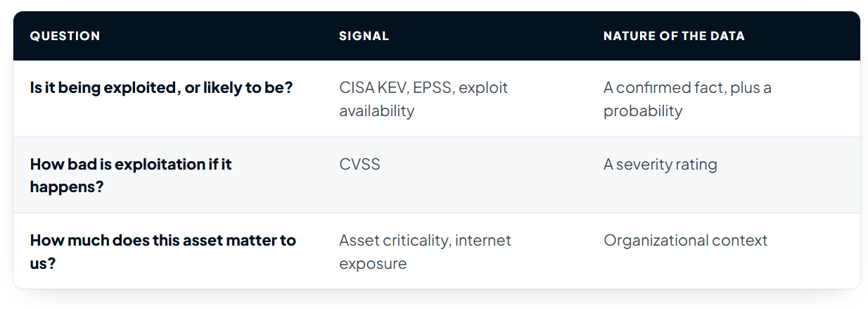Viewport: 868px width, 309px height.
Task: Select 'Is it being exploited, or likely to be?'
Action: (162, 88)
